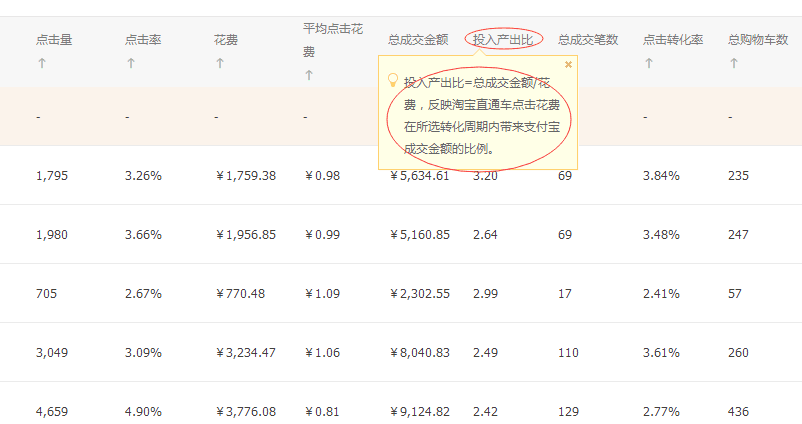Click the 总成交笔数 column header
This screenshot has height=424, width=802.
point(588,40)
